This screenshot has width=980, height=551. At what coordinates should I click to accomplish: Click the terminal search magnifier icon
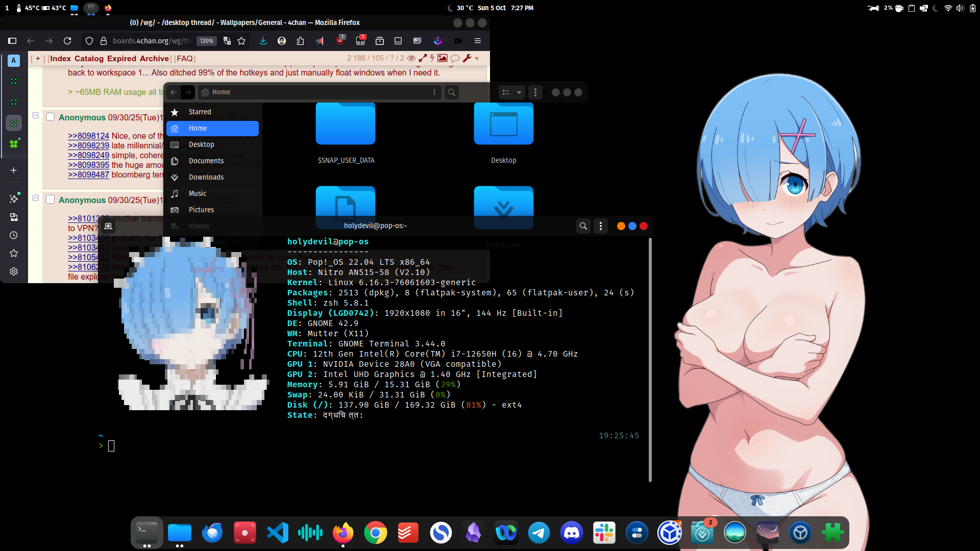click(x=583, y=226)
